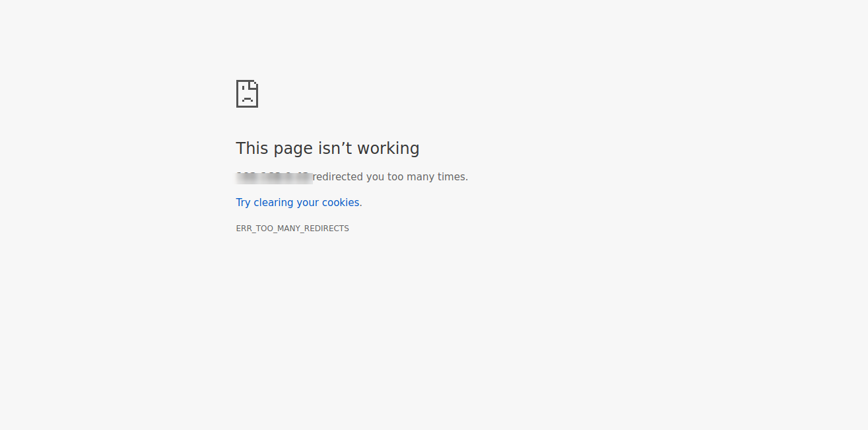This screenshot has height=430, width=868.
Task: Open the 'Try clearing your cookies' link
Action: [298, 203]
